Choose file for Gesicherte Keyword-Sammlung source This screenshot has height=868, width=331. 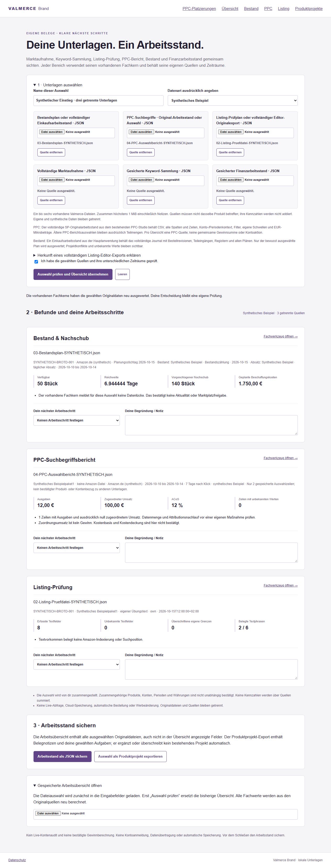tap(141, 180)
